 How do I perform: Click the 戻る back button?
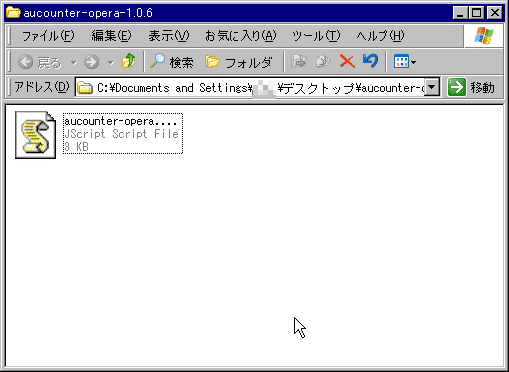click(40, 62)
